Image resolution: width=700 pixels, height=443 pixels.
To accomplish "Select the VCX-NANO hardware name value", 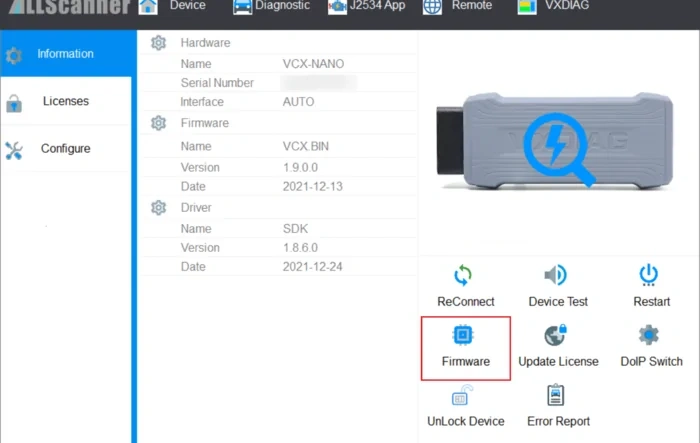I will coord(313,64).
